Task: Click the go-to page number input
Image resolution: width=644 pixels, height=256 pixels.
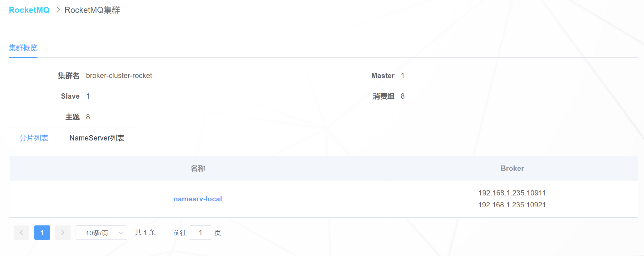Action: [x=201, y=233]
